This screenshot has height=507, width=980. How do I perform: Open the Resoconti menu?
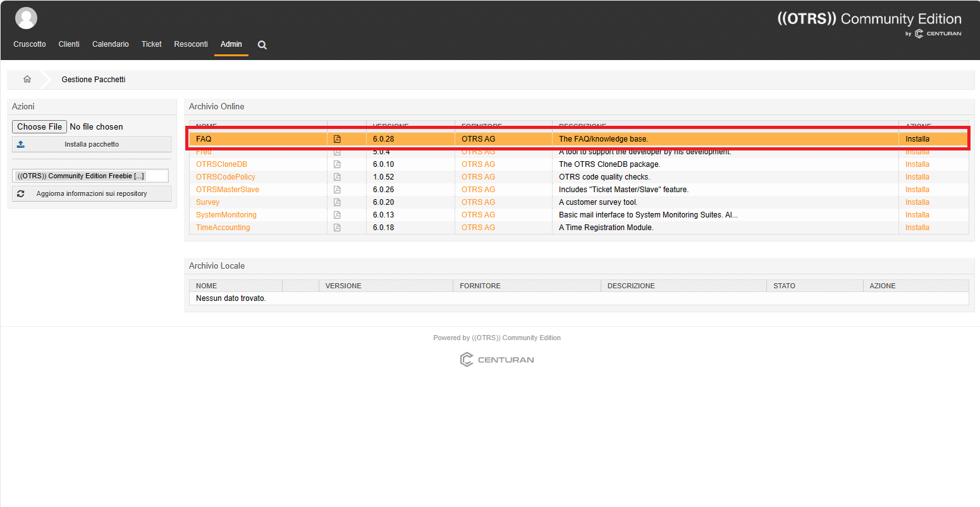click(191, 44)
